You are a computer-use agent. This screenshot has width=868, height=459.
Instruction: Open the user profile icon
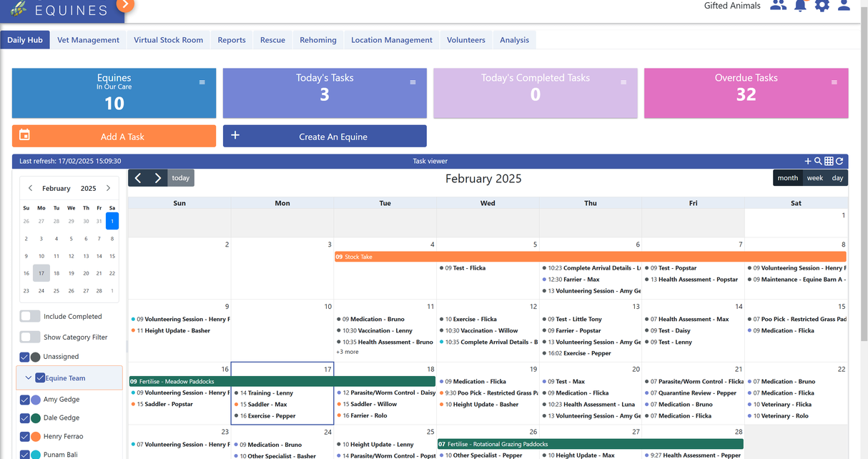coord(844,6)
